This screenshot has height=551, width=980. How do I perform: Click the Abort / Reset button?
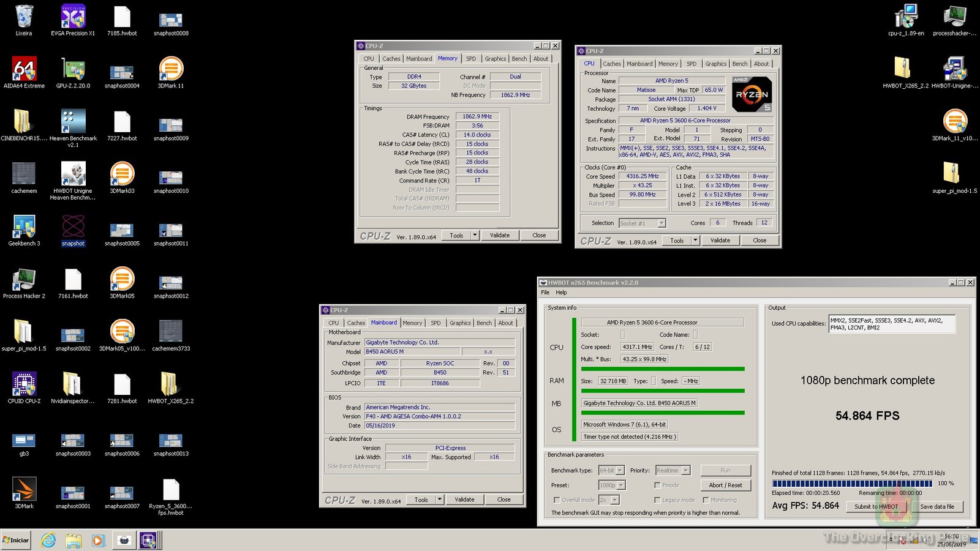(x=725, y=485)
